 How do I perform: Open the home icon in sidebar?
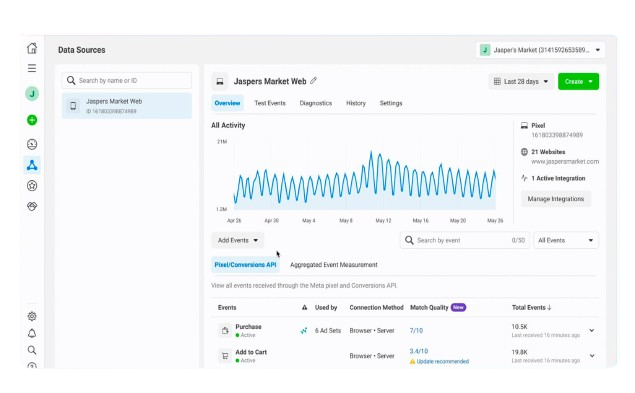32,48
